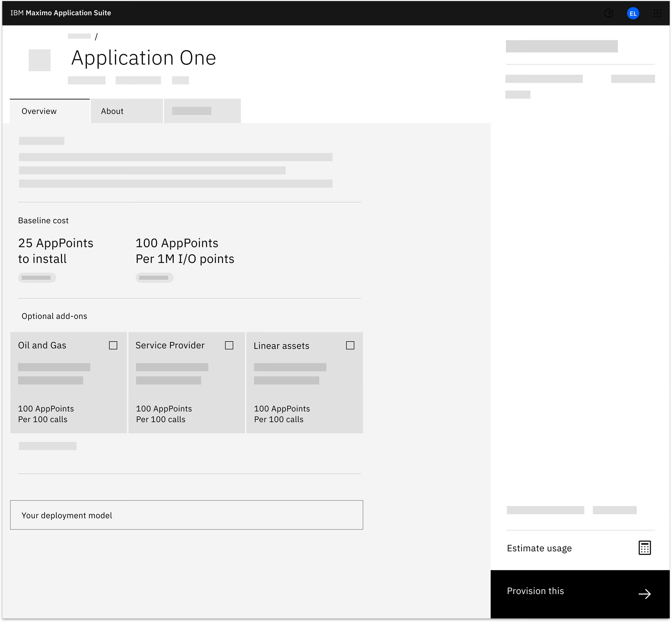This screenshot has height=622, width=672.
Task: Click the EL user avatar
Action: tap(633, 13)
